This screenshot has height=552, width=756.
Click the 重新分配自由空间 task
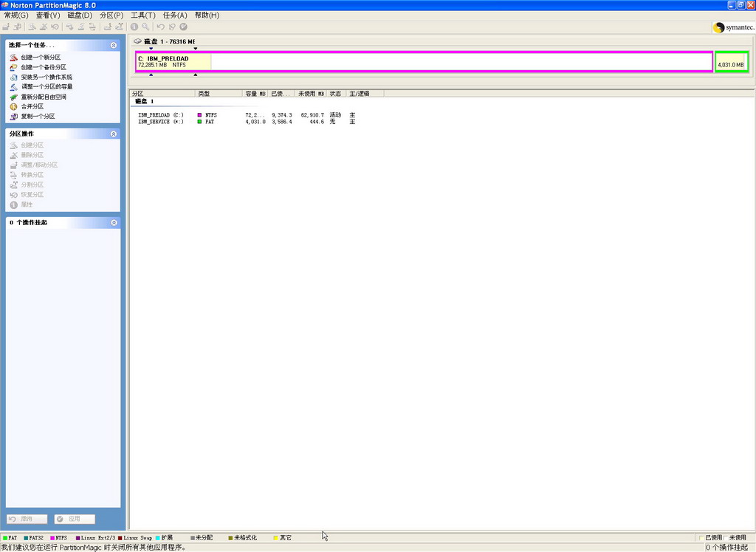point(44,97)
